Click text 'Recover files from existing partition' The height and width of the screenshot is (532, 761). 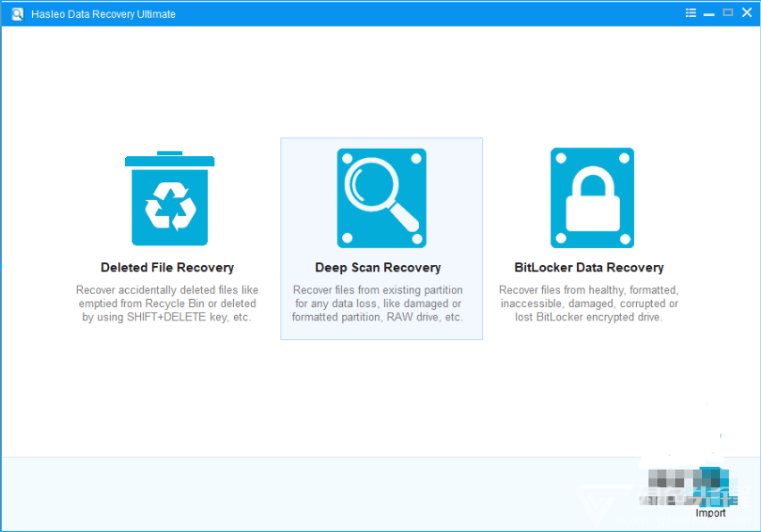tap(378, 290)
